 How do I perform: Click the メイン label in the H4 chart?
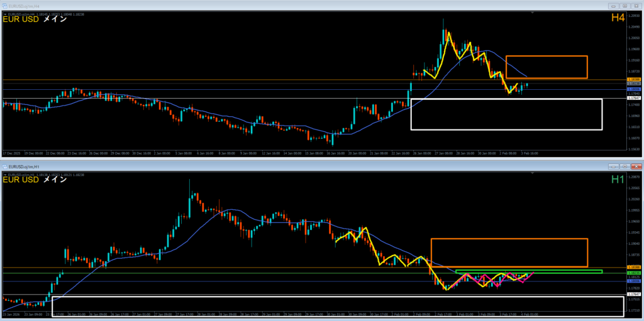click(x=55, y=19)
